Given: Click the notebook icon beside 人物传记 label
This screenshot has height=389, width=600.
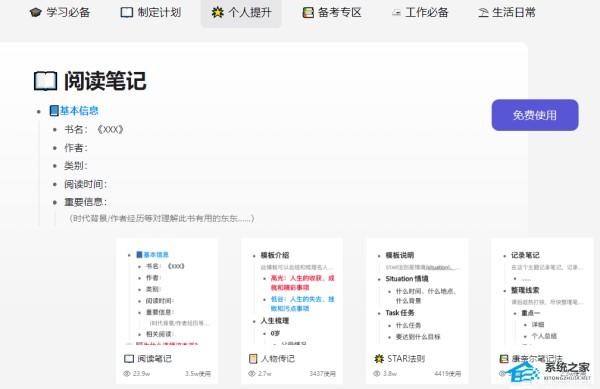Looking at the screenshot, I should tap(253, 359).
